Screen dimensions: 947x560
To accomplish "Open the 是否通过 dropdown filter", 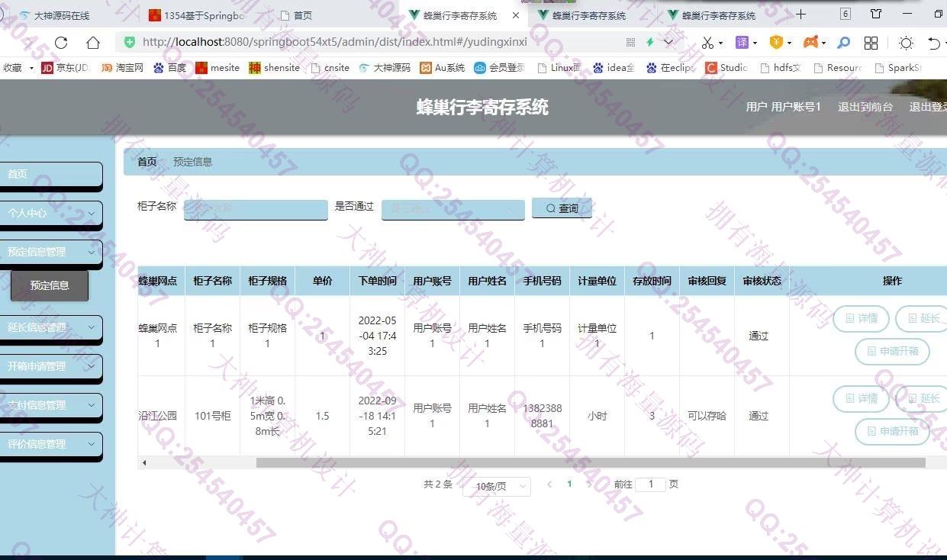I will point(453,209).
